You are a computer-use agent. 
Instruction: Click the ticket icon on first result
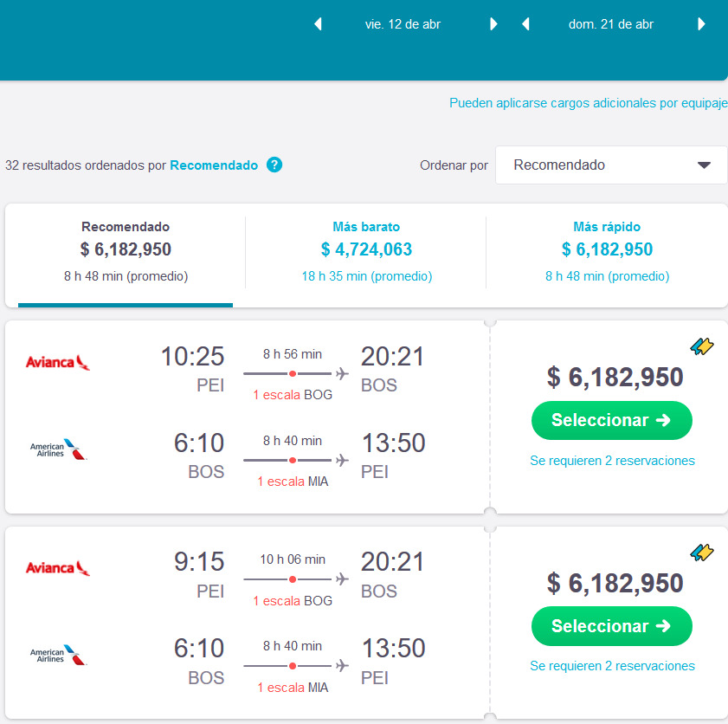click(x=701, y=347)
